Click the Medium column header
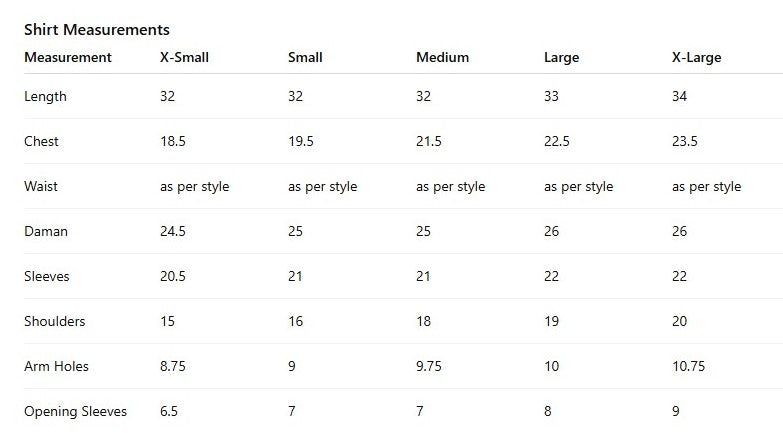The width and height of the screenshot is (783, 433). tap(442, 57)
